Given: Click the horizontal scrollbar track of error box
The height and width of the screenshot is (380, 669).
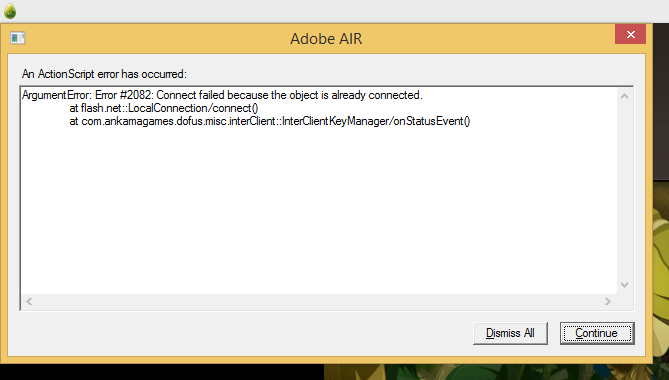Looking at the screenshot, I should click(318, 302).
